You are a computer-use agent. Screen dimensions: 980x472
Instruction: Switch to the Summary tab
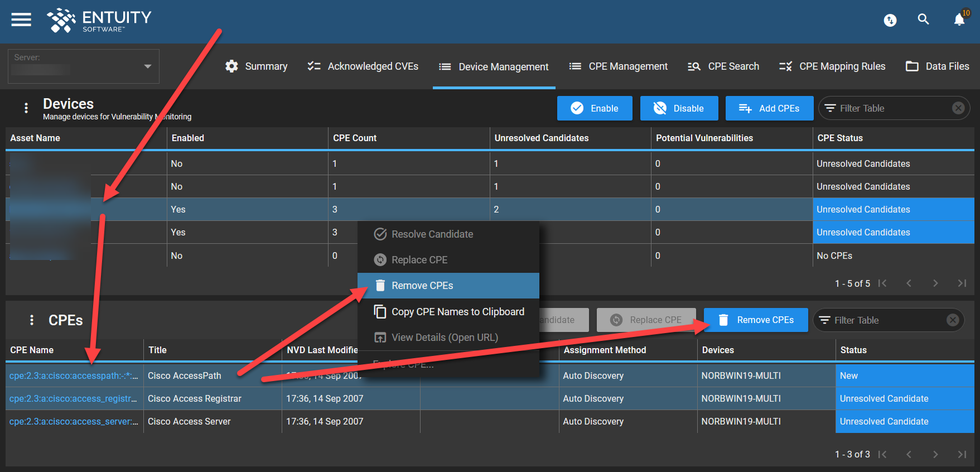[x=257, y=66]
